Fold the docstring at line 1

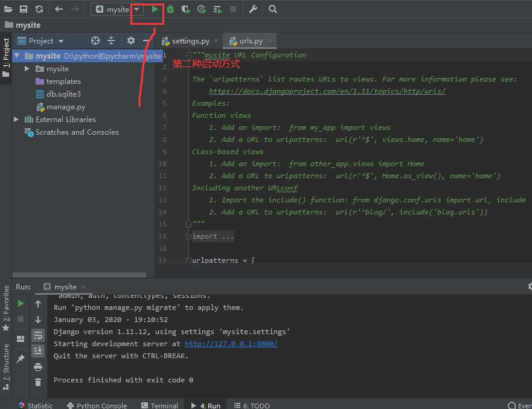click(x=188, y=55)
